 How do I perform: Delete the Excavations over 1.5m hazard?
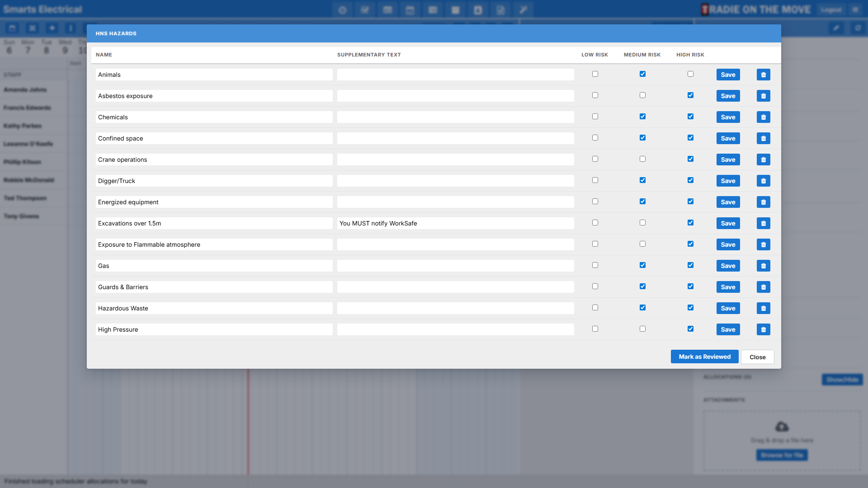click(763, 223)
